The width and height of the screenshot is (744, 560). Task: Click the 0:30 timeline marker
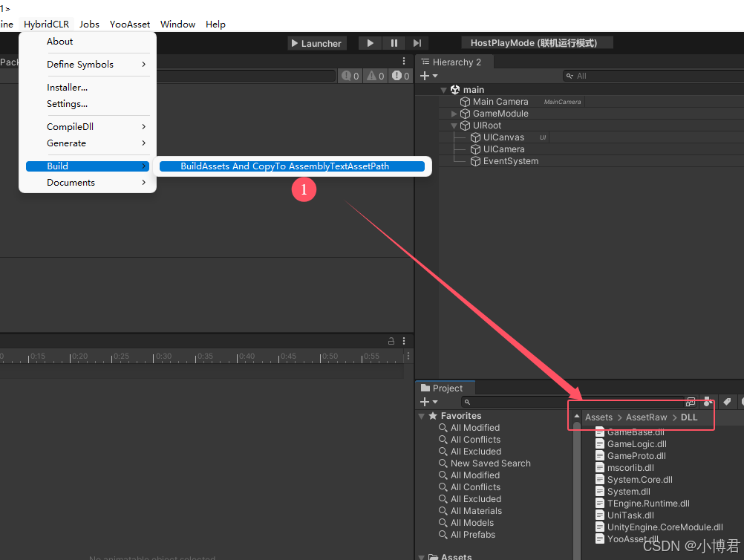(x=163, y=356)
